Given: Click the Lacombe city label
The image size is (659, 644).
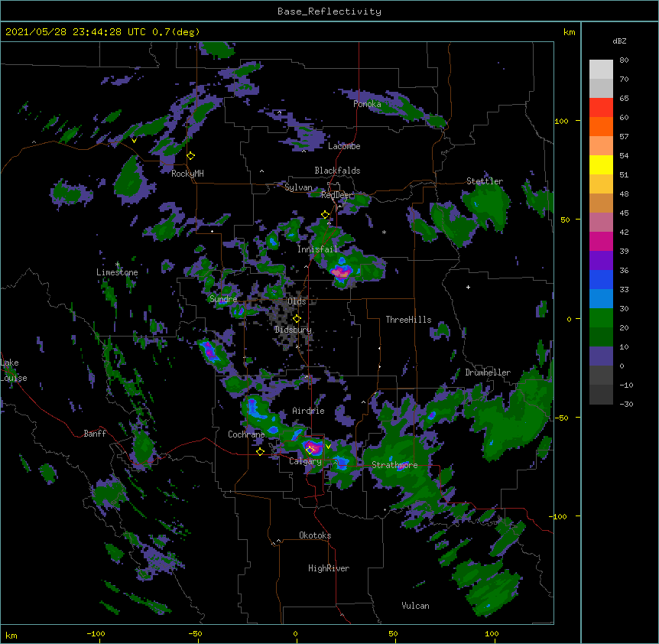Looking at the screenshot, I should click(344, 146).
